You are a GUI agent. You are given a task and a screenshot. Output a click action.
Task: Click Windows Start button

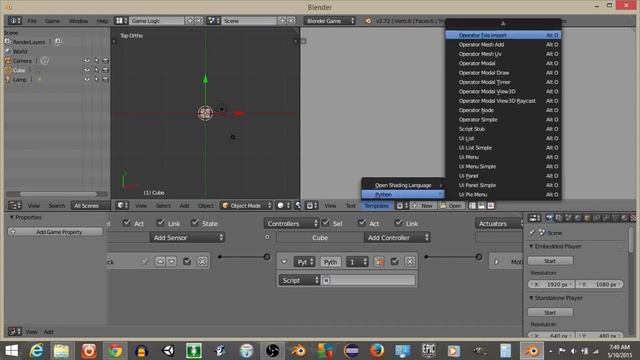click(11, 351)
